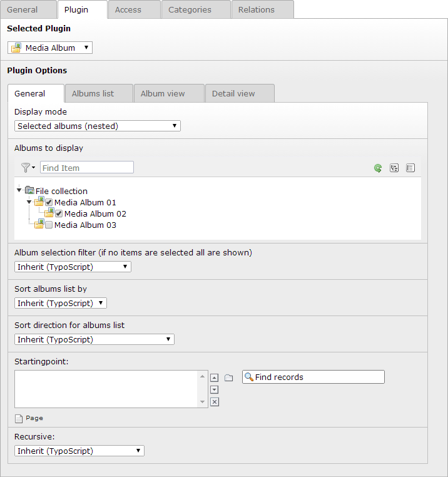Check Media Album 03 checkbox
Screen dimensions: 448x477
49,225
